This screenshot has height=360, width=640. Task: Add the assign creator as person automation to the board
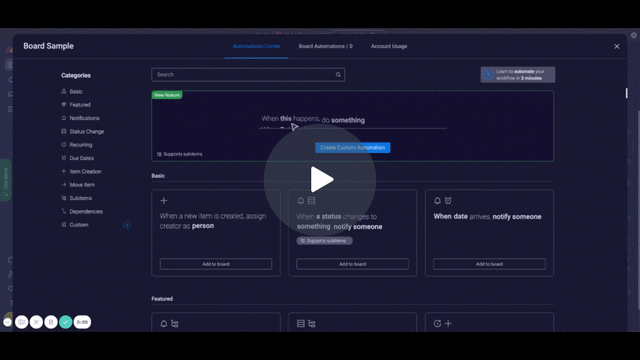216,264
